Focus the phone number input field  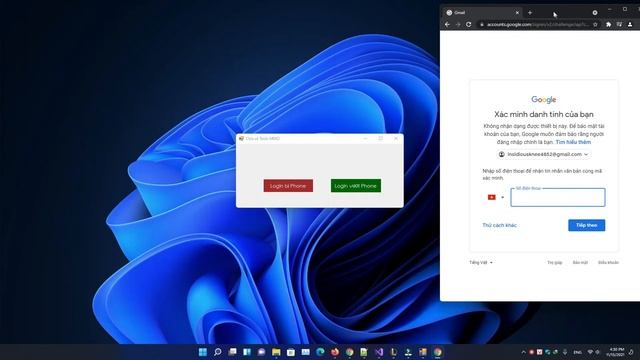pos(558,198)
